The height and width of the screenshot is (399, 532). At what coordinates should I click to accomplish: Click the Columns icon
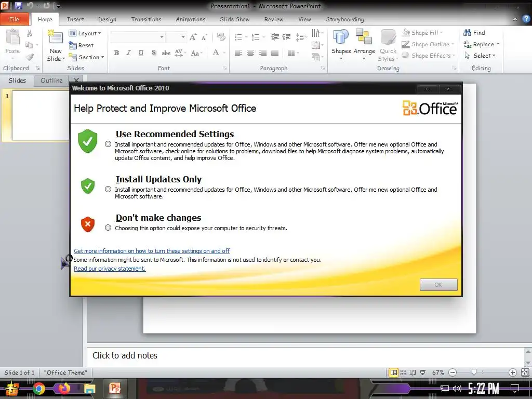[291, 53]
